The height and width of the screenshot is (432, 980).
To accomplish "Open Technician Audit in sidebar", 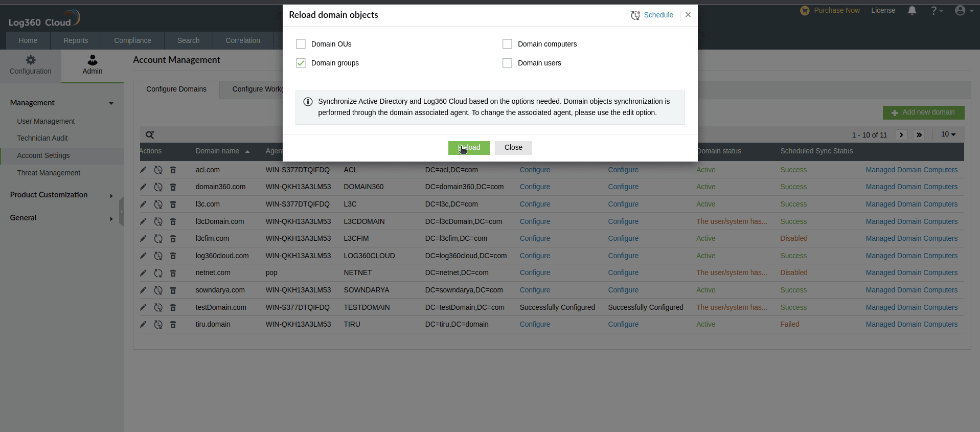I will (42, 138).
